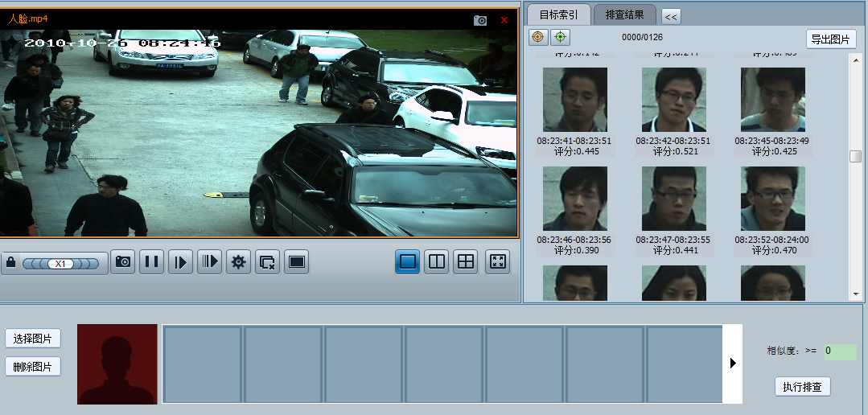
Task: Click the fast-forward playback icon
Action: (x=209, y=262)
